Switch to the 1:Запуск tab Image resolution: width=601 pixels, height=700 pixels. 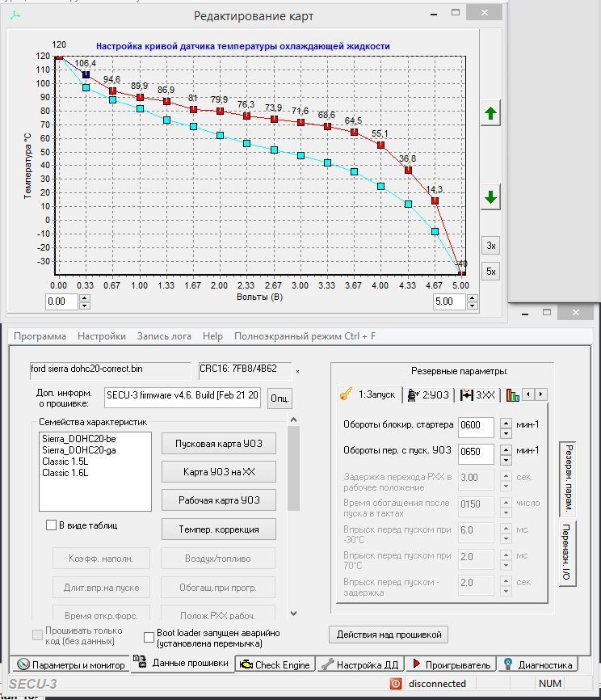coord(369,394)
